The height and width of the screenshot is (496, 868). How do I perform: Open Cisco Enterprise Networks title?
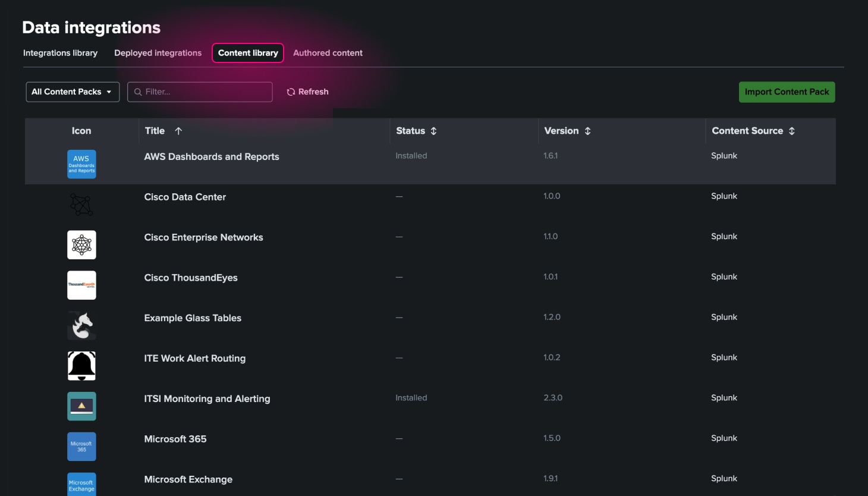tap(203, 237)
